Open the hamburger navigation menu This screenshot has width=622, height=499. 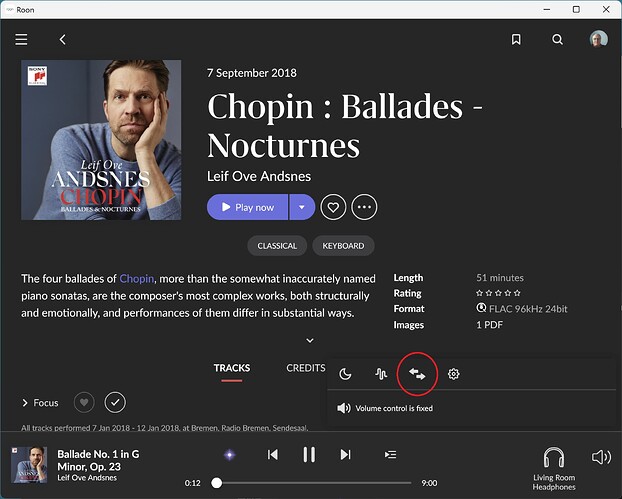(21, 39)
